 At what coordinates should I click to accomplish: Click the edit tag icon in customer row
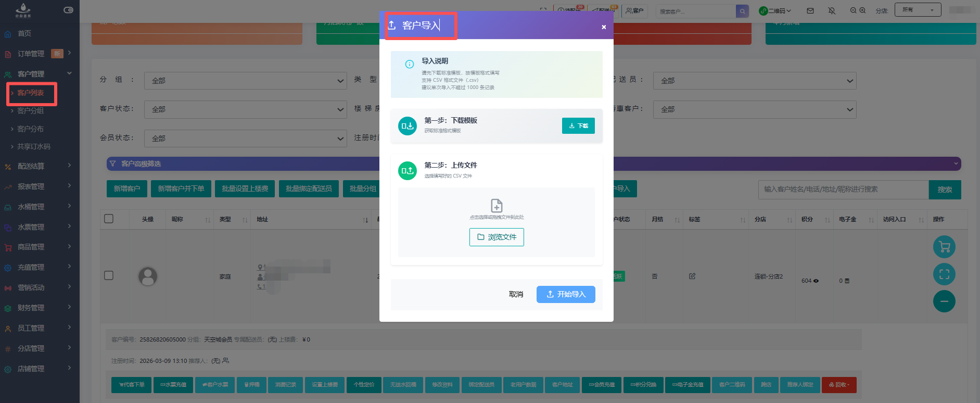click(692, 276)
